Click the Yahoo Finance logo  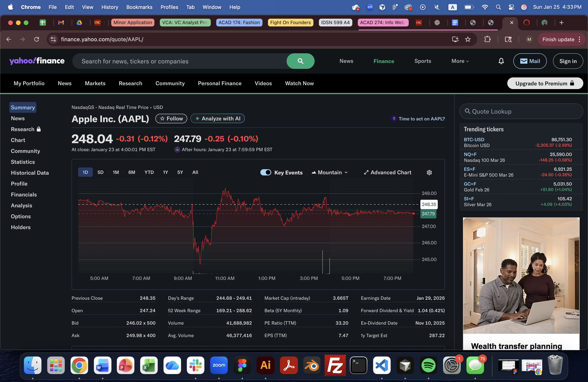click(x=37, y=61)
